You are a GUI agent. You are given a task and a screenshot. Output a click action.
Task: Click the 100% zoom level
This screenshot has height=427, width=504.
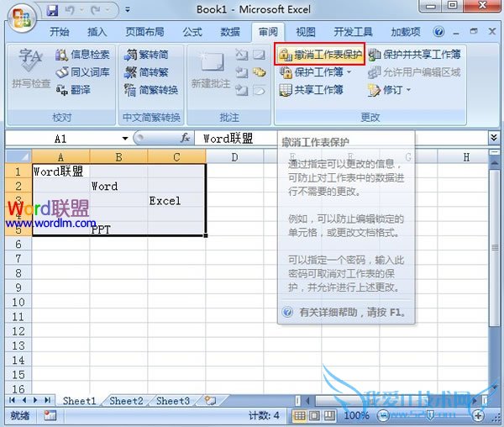coord(356,416)
